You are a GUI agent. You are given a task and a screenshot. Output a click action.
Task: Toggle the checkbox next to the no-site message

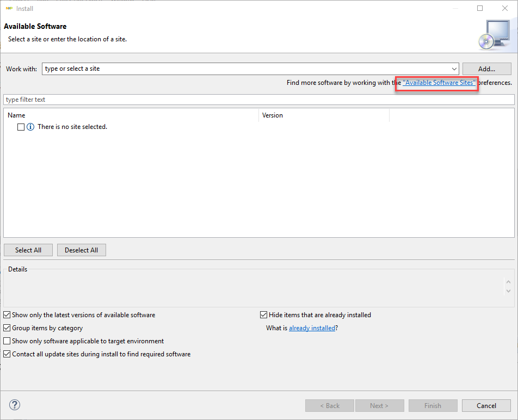(20, 126)
